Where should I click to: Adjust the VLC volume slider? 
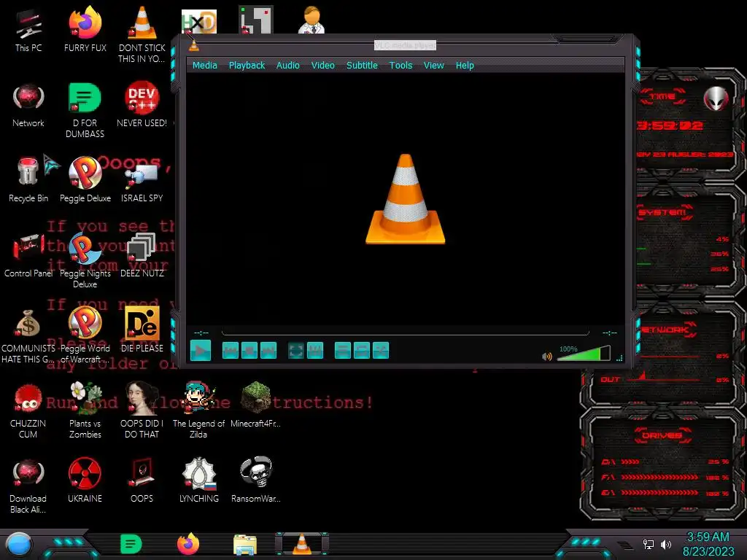point(584,354)
